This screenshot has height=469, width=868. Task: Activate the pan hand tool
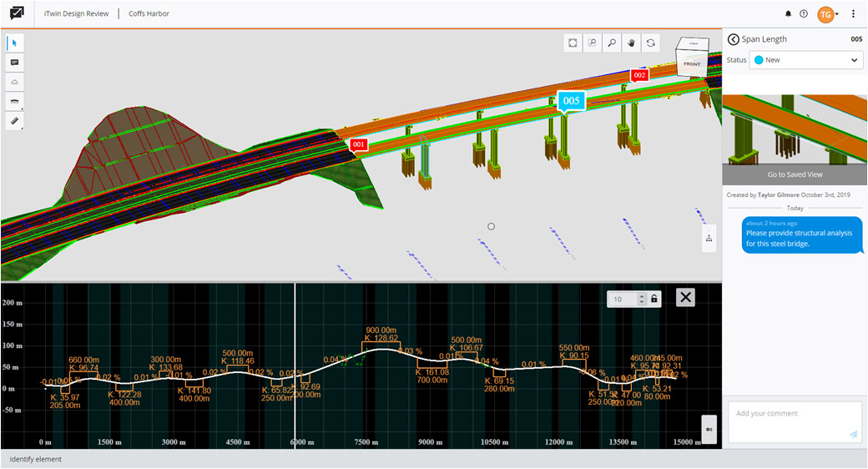[632, 43]
